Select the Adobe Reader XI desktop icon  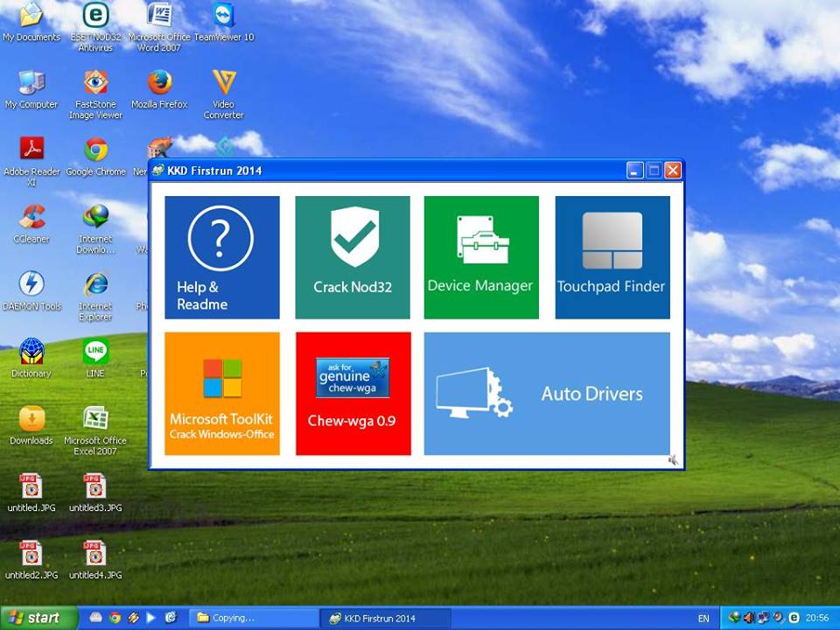pos(31,161)
